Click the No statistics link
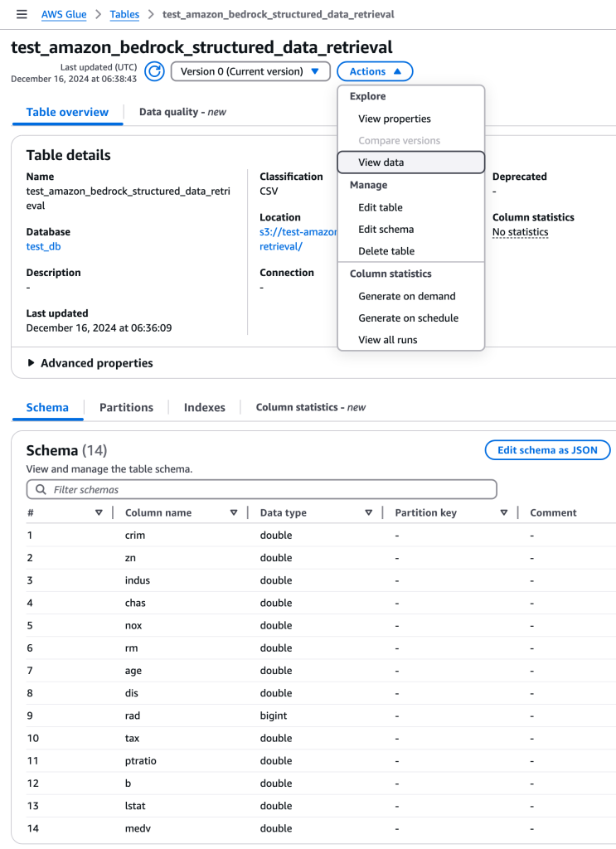Image resolution: width=616 pixels, height=849 pixels. point(520,232)
